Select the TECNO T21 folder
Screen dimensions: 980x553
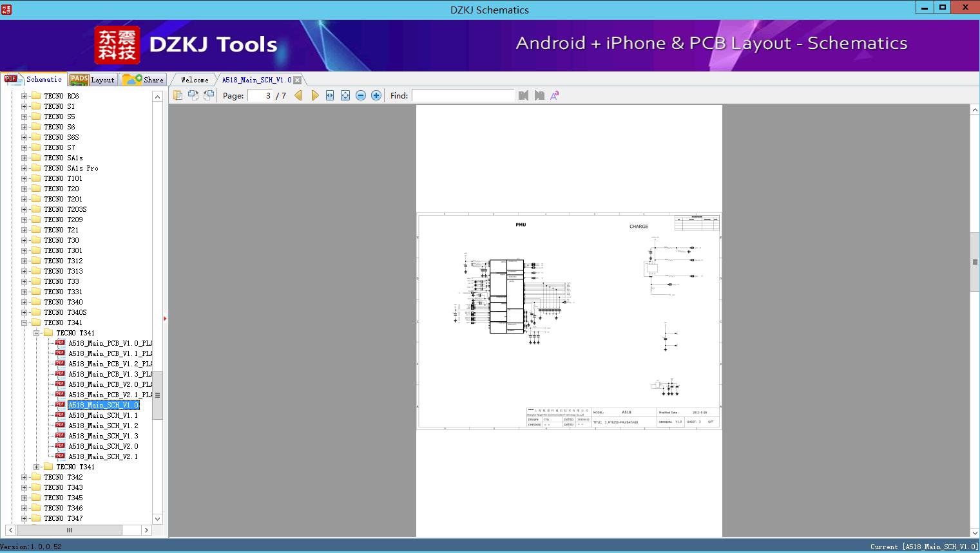(61, 230)
